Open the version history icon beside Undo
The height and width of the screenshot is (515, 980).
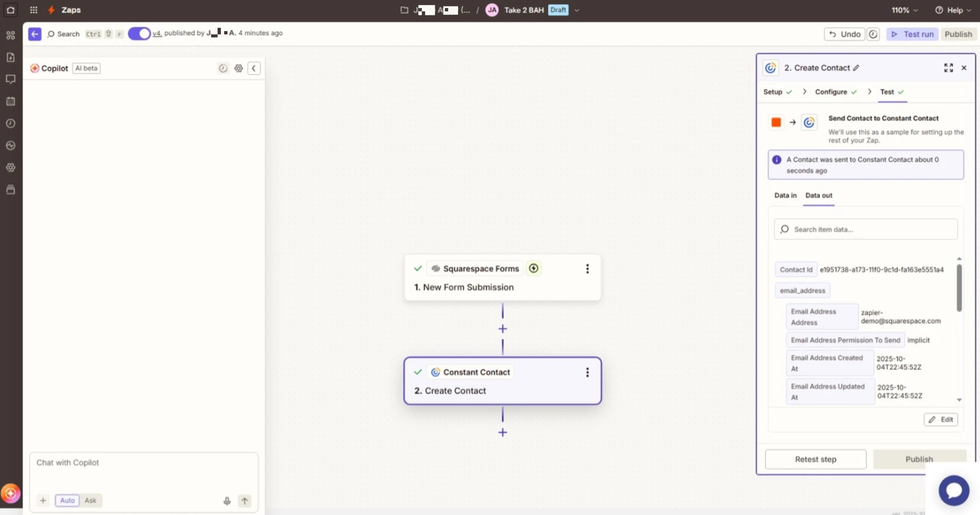[x=873, y=34]
